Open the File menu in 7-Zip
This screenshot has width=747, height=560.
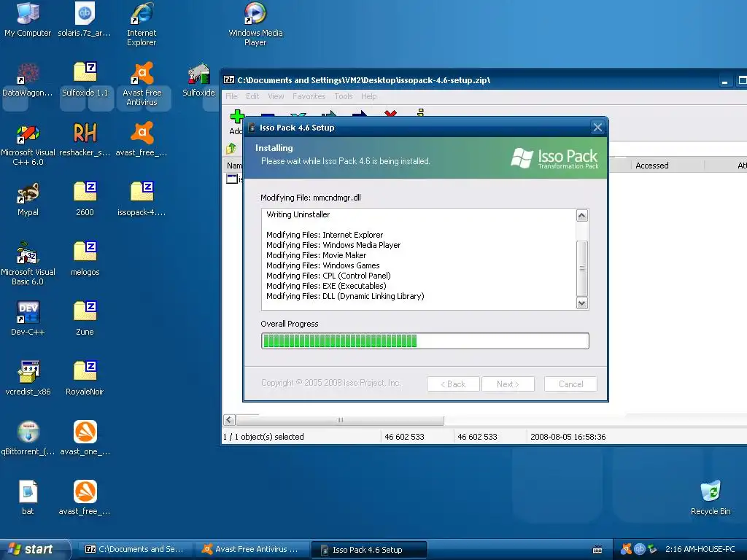coord(231,96)
